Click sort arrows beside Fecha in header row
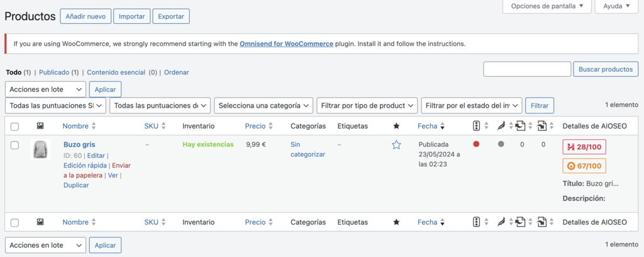 tap(442, 126)
